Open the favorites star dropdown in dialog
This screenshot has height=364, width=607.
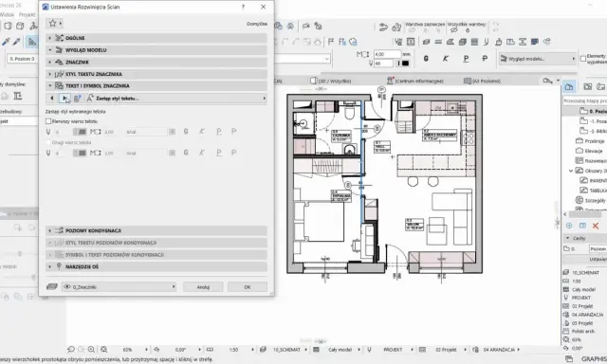pos(55,24)
